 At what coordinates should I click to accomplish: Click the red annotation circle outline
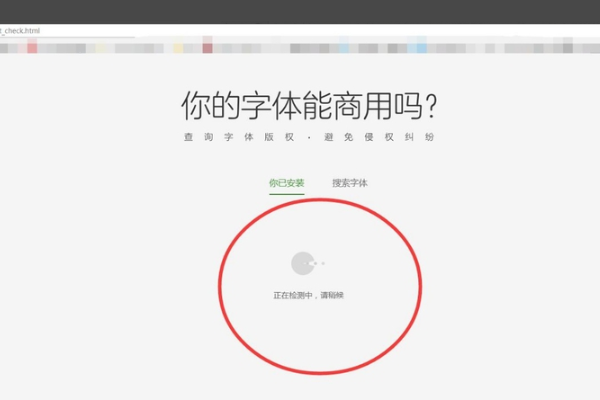click(x=320, y=199)
